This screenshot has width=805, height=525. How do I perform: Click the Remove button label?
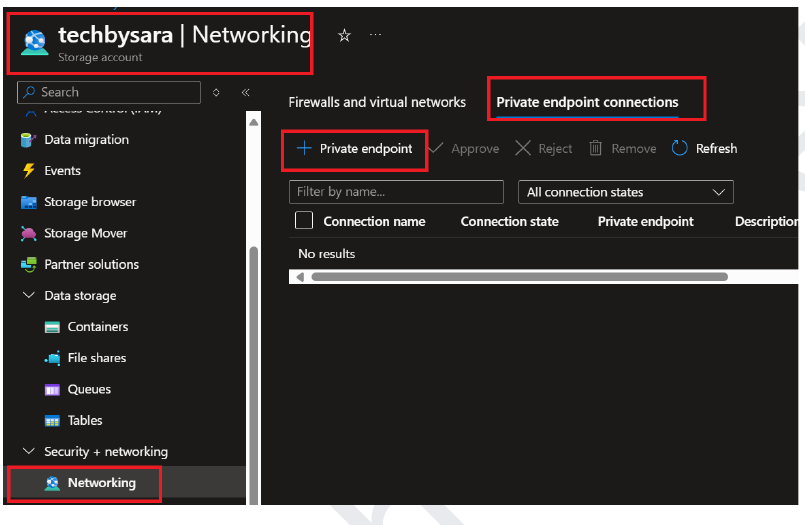634,149
